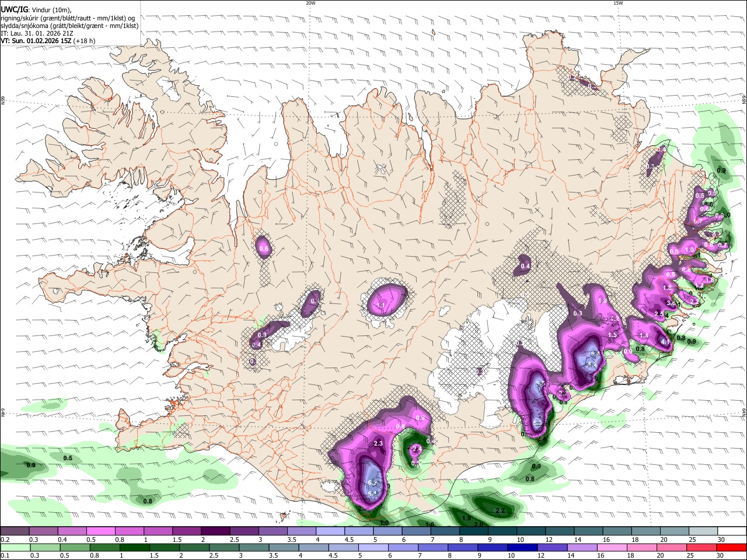Image resolution: width=747 pixels, height=560 pixels.
Task: Select the darkest purple upper swatch between 2 and 2.5
Action: [215, 531]
